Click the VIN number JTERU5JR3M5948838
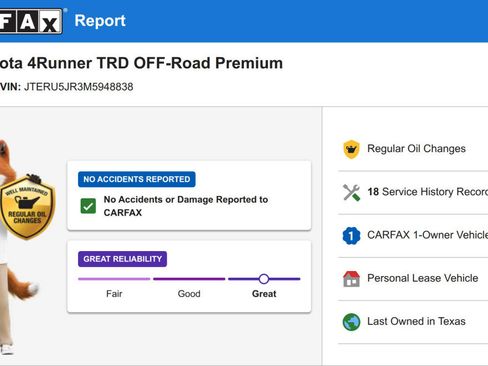The width and height of the screenshot is (488, 366). (x=79, y=87)
